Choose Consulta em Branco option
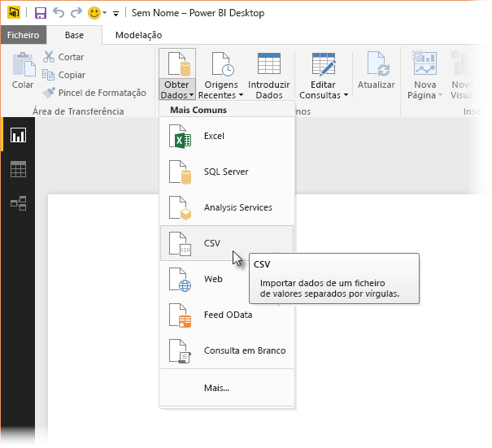The height and width of the screenshot is (448, 492). click(227, 350)
